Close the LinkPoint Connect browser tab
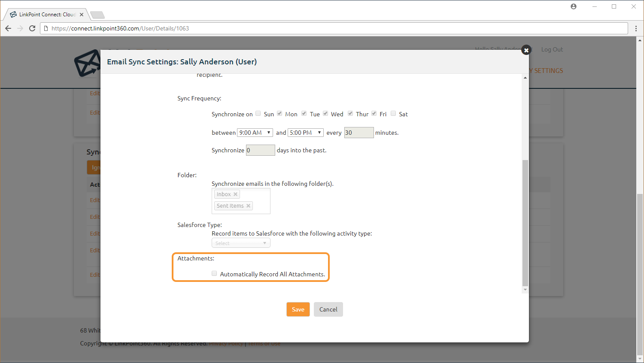Image resolution: width=644 pixels, height=363 pixels. click(82, 15)
